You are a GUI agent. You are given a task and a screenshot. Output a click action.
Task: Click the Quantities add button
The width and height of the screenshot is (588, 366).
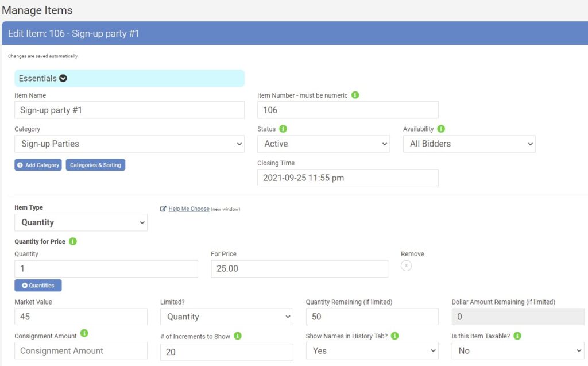(x=38, y=286)
